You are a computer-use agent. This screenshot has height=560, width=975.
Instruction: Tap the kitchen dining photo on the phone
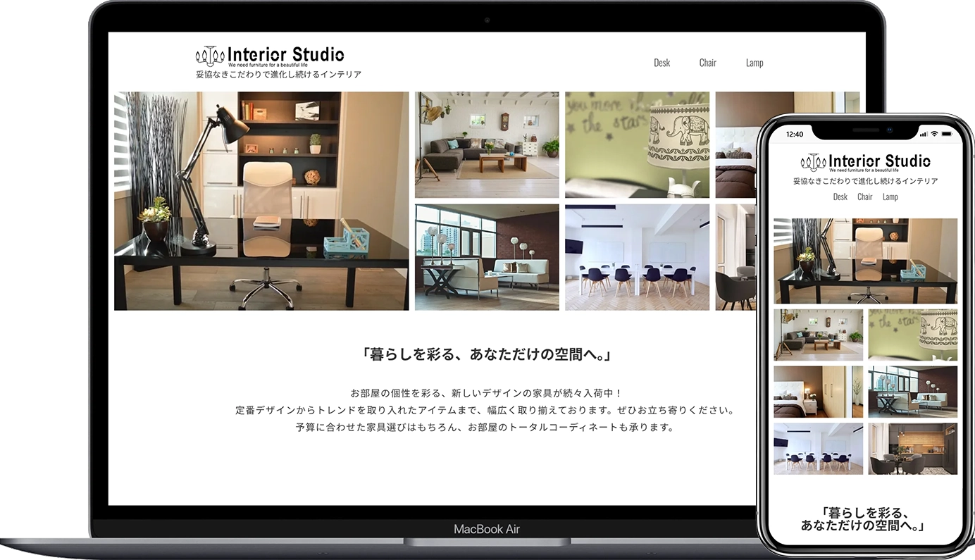[912, 449]
